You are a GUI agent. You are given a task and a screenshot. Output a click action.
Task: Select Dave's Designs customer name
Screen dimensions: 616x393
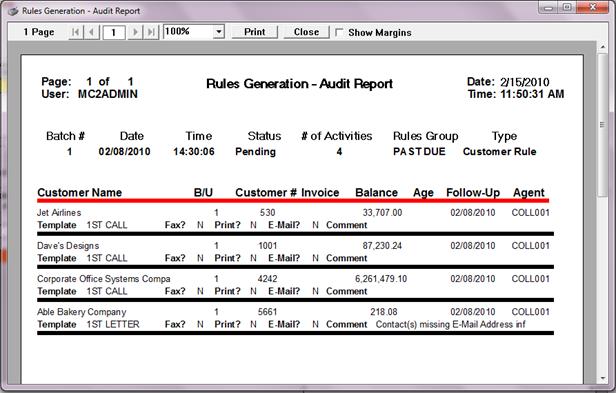68,246
